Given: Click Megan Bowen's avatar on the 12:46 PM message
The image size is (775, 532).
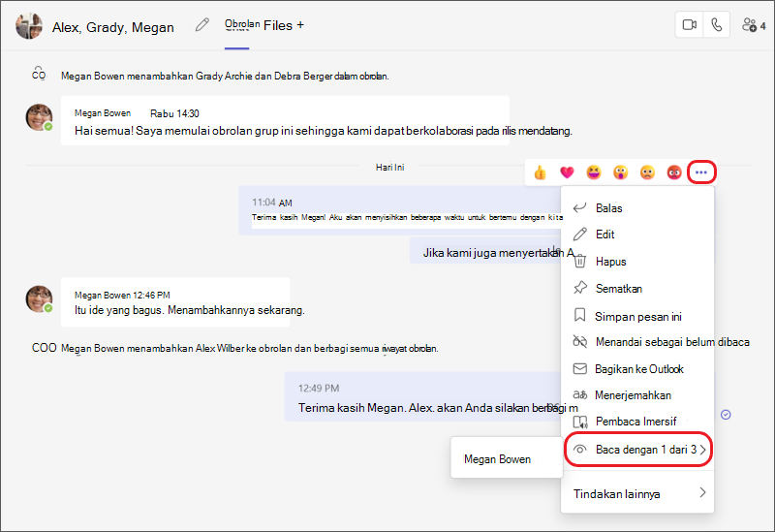Looking at the screenshot, I should click(39, 298).
